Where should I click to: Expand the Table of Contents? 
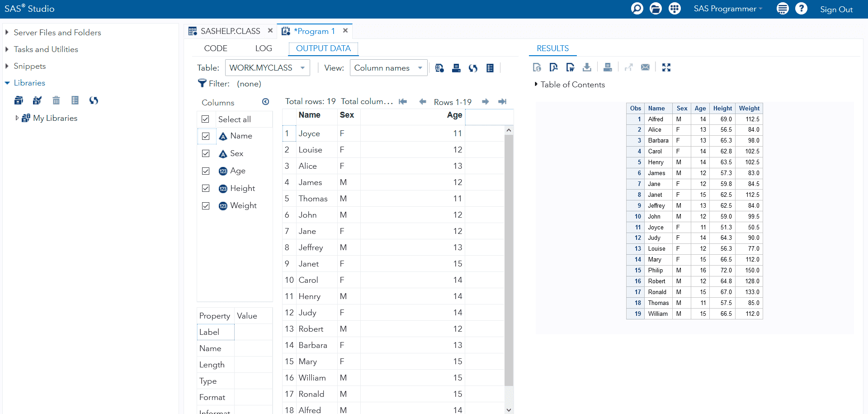(536, 84)
